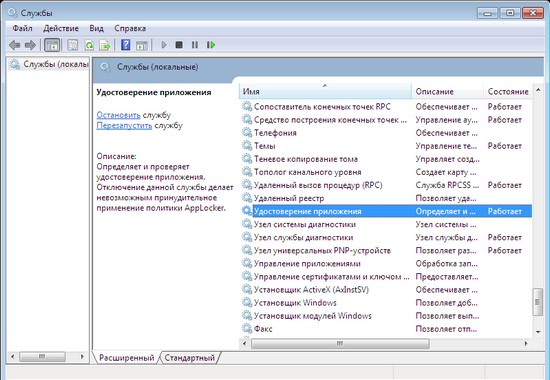Open service properties from the toolbar icon
Viewport: 550px width, 380px height.
[x=73, y=45]
